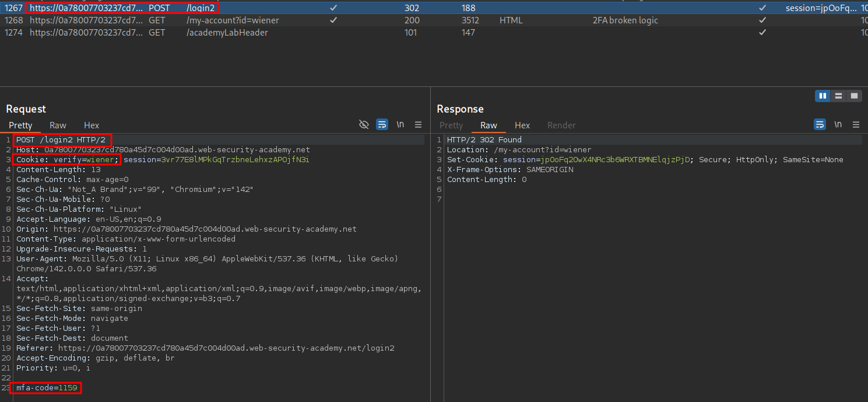Open the Render tab in Response panel

pyautogui.click(x=561, y=125)
